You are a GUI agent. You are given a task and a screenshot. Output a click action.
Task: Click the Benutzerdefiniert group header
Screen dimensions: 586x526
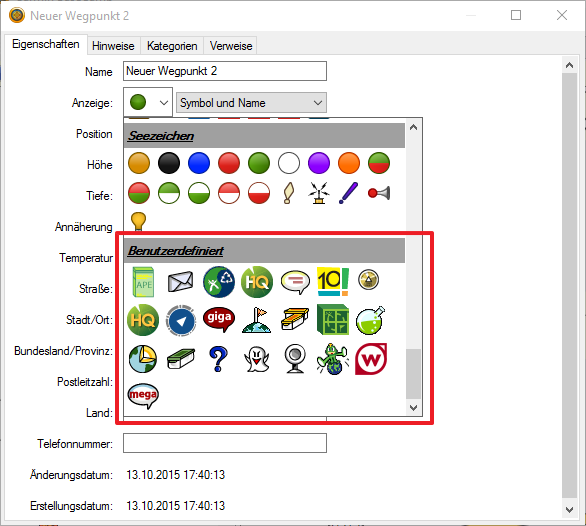pyautogui.click(x=265, y=250)
